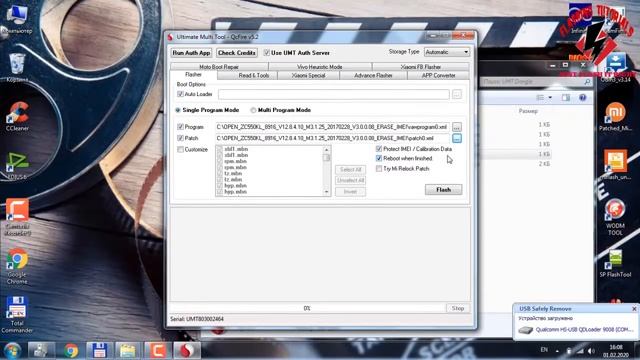Click Run Auth App button
640x360 pixels.
191,53
